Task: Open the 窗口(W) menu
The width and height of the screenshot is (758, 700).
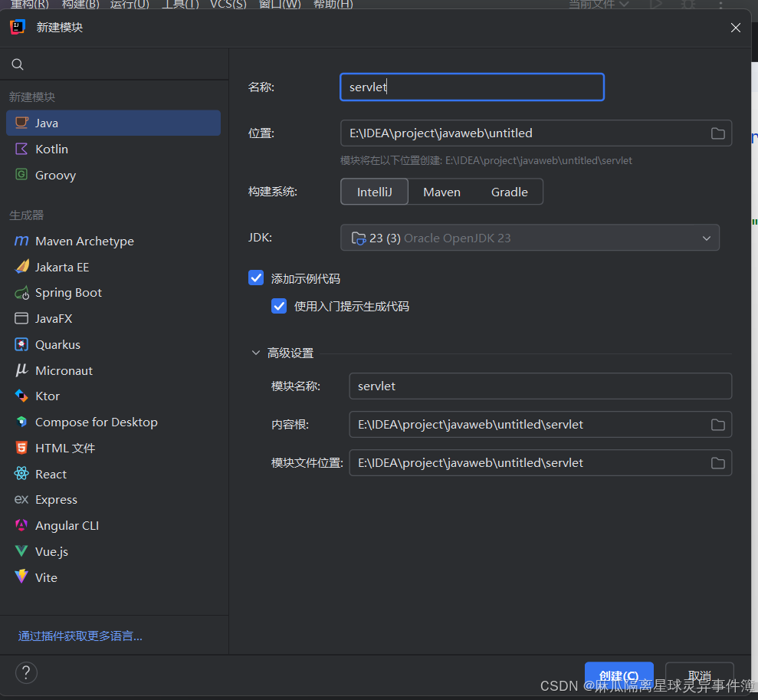Action: (280, 5)
